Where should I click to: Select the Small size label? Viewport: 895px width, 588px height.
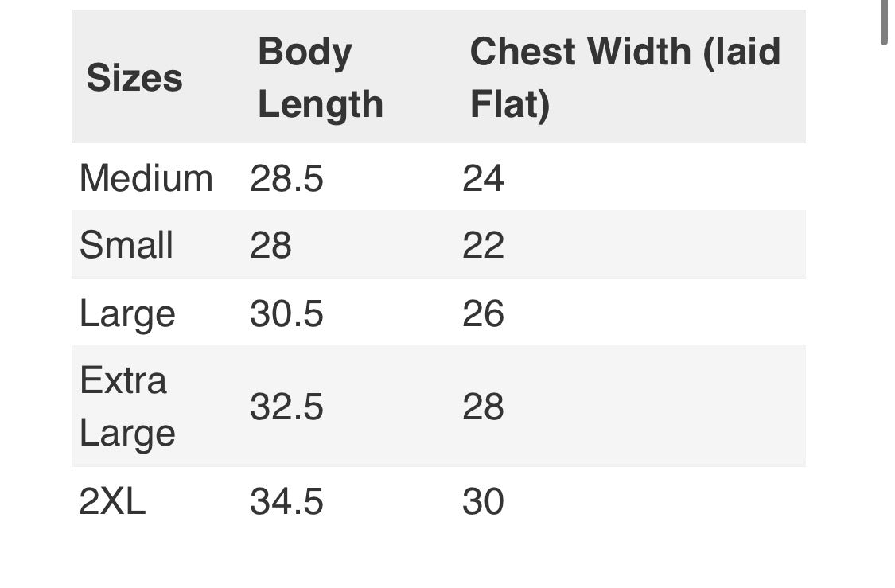pyautogui.click(x=126, y=245)
